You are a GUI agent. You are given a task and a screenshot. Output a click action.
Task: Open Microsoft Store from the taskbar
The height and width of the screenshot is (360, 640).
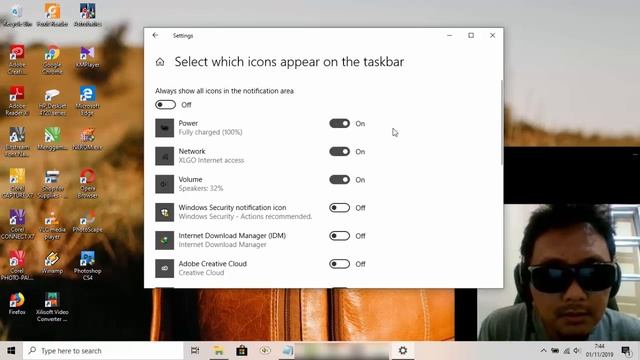pos(242,351)
